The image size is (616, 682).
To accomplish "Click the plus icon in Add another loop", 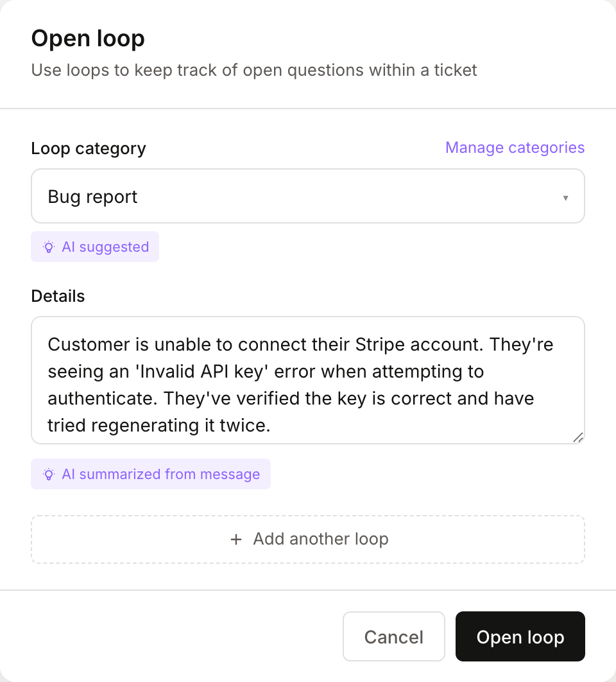I will 236,539.
